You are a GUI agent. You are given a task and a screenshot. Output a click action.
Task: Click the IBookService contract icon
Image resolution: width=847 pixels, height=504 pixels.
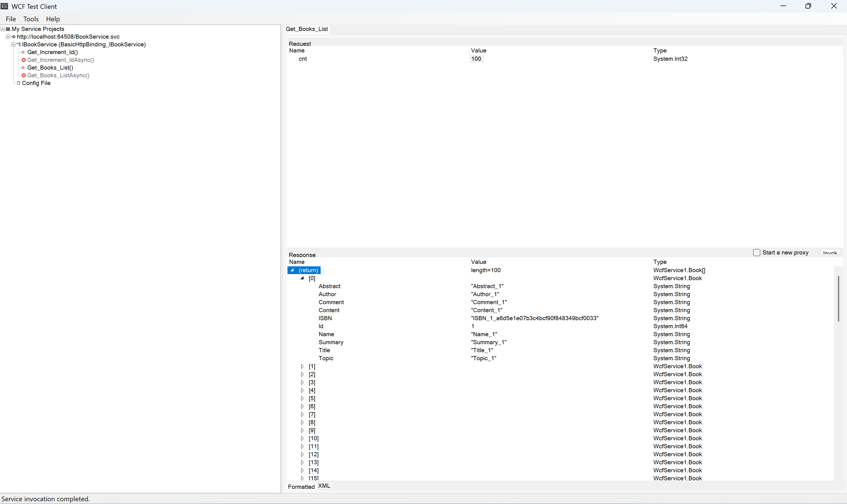click(19, 44)
